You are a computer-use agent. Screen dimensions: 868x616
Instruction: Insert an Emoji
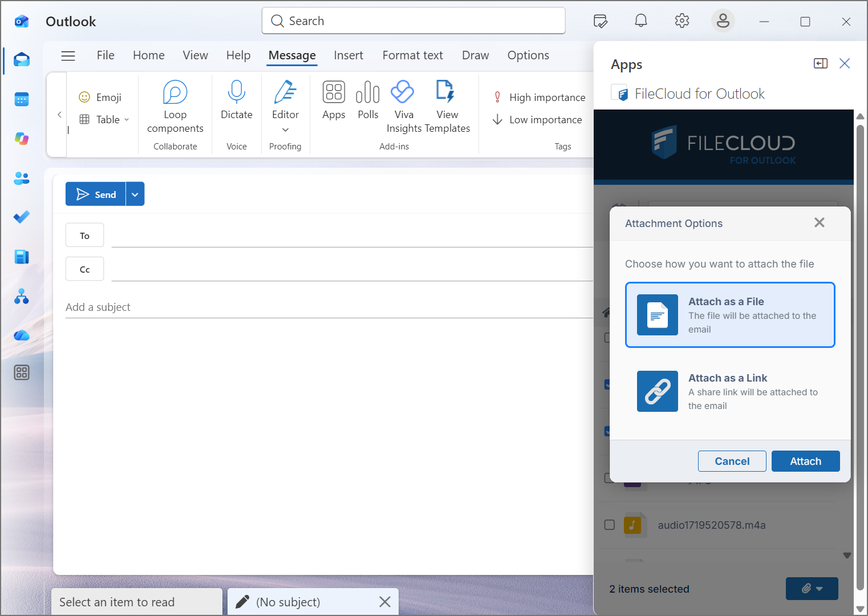point(100,98)
